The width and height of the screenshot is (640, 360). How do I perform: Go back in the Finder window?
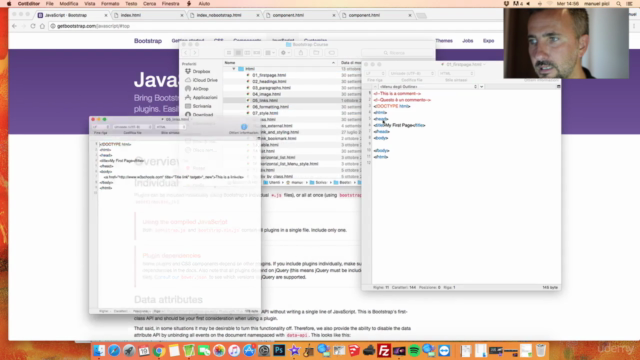[186, 53]
